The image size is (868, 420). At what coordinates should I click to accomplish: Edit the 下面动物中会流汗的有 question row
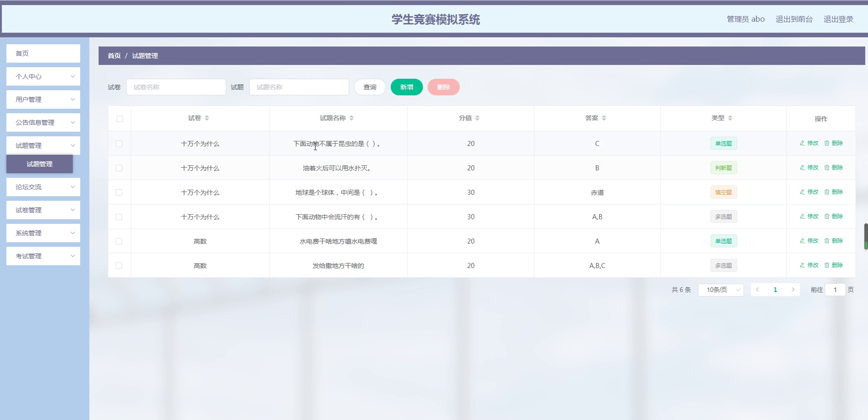click(809, 216)
